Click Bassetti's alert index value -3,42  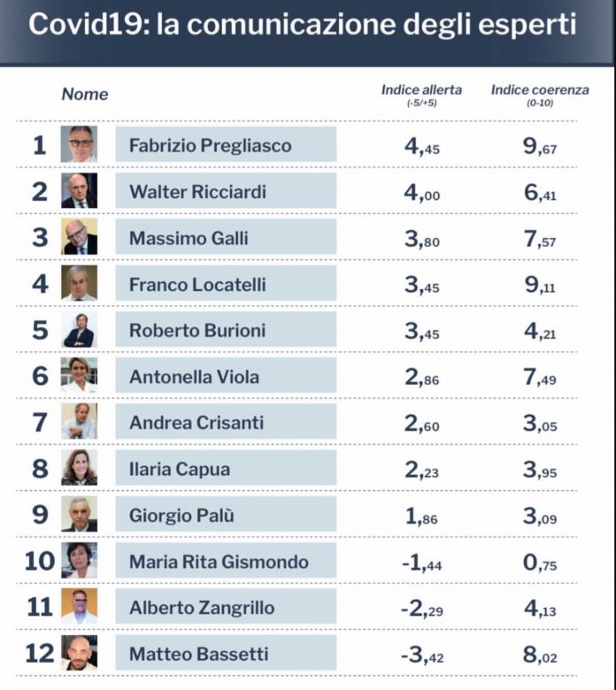(422, 655)
